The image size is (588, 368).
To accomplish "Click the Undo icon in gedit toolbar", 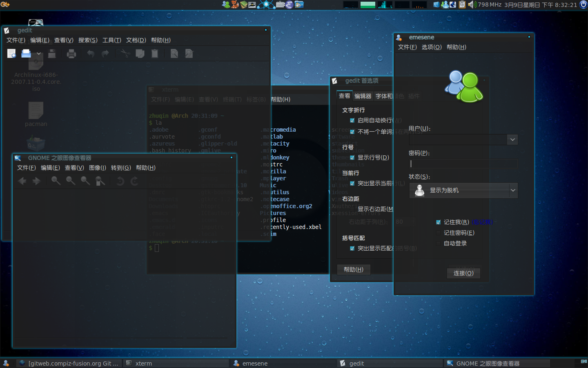I will pyautogui.click(x=91, y=54).
